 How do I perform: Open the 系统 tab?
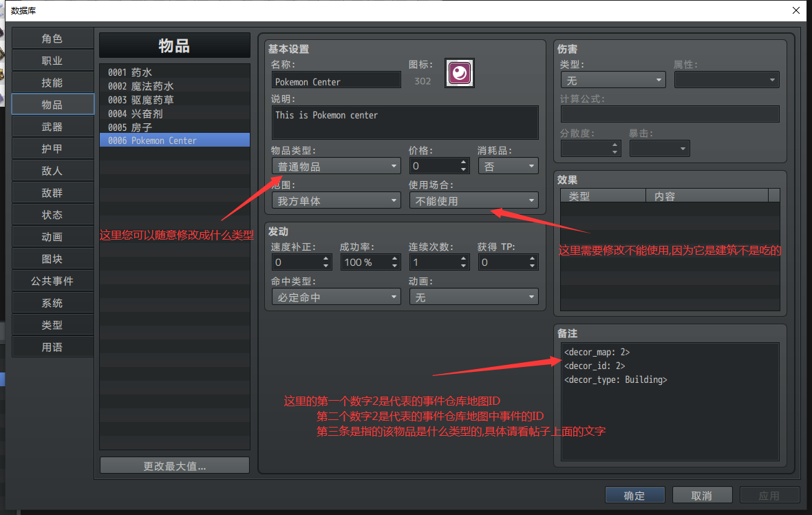(52, 303)
